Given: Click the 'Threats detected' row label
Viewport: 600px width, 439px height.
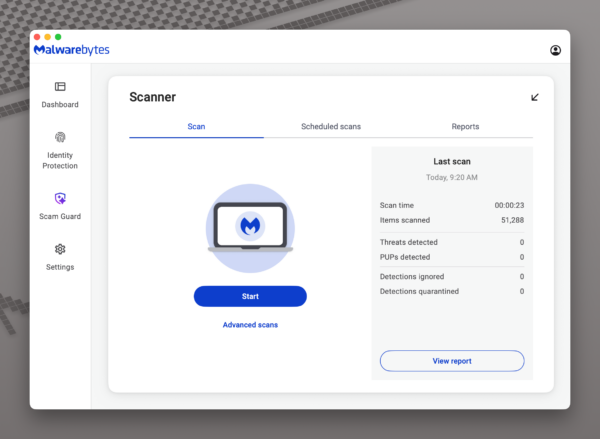Looking at the screenshot, I should 409,242.
